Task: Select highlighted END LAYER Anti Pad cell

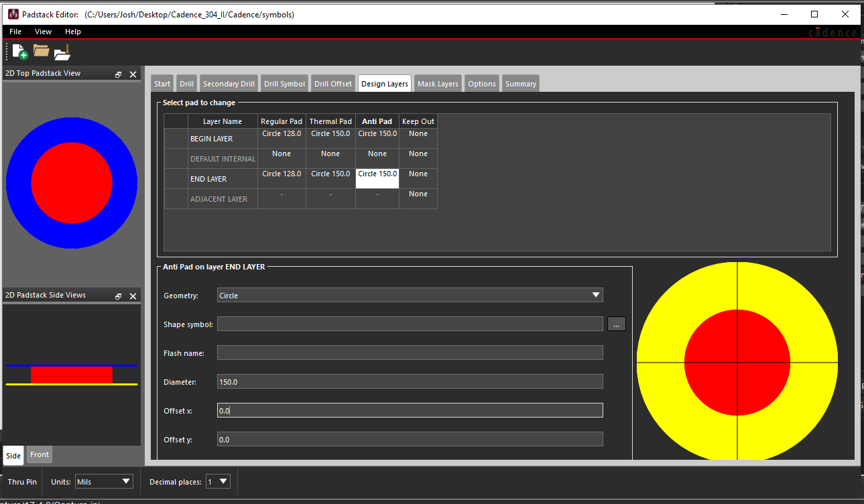Action: coord(377,179)
